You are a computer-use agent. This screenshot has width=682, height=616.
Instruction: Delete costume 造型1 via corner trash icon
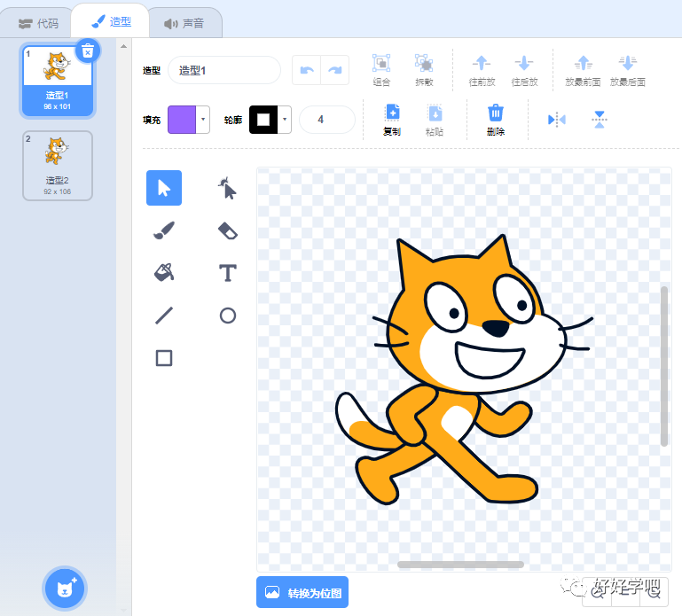click(x=88, y=51)
